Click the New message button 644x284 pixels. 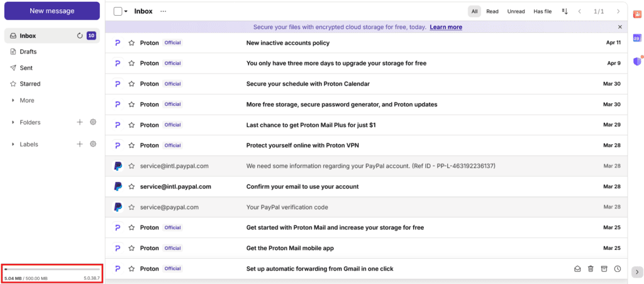coord(52,11)
